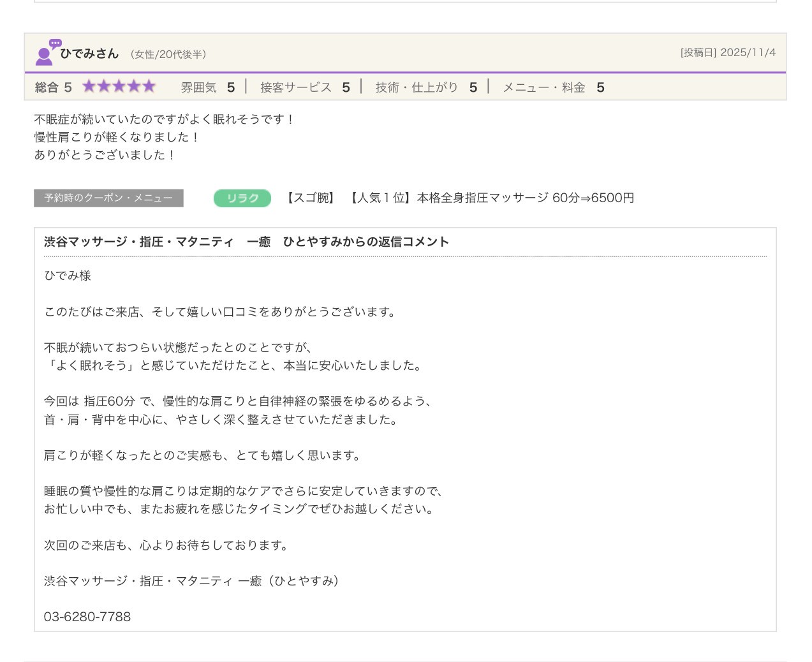Click the fifth purple rating star
812x662 pixels.
tap(149, 87)
